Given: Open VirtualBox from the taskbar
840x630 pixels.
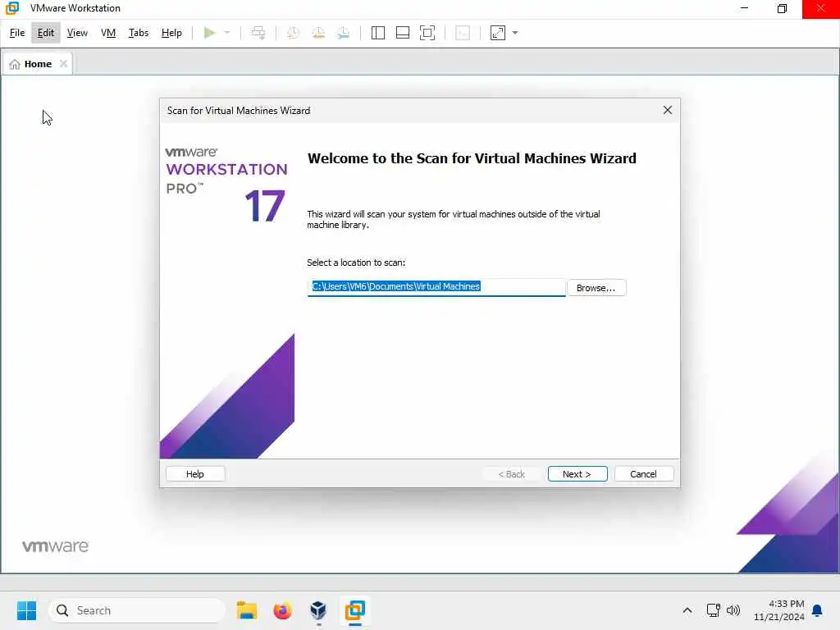Looking at the screenshot, I should (x=318, y=610).
